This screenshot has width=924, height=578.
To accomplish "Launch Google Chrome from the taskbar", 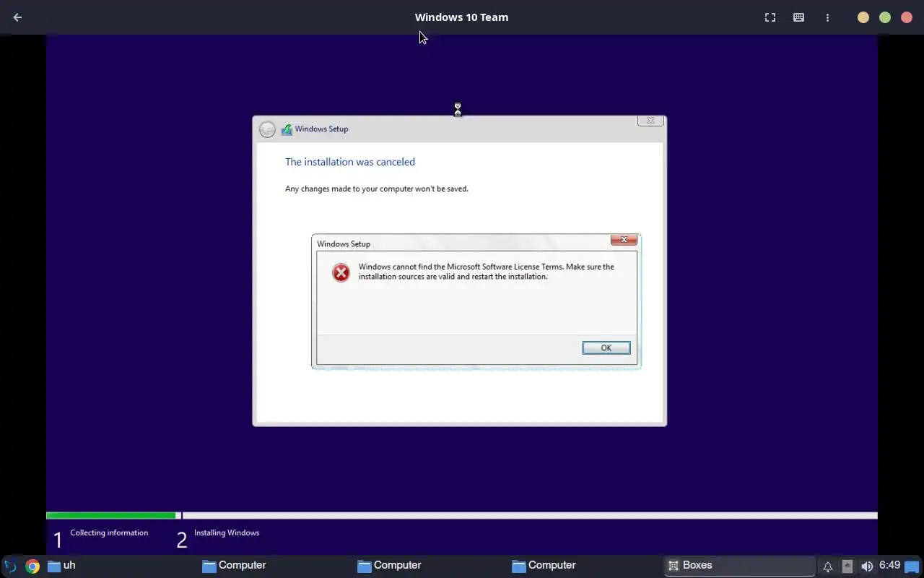I will click(32, 566).
